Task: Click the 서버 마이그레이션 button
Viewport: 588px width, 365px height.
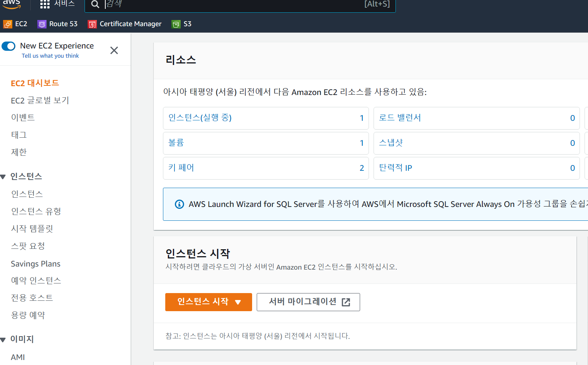Action: point(308,302)
